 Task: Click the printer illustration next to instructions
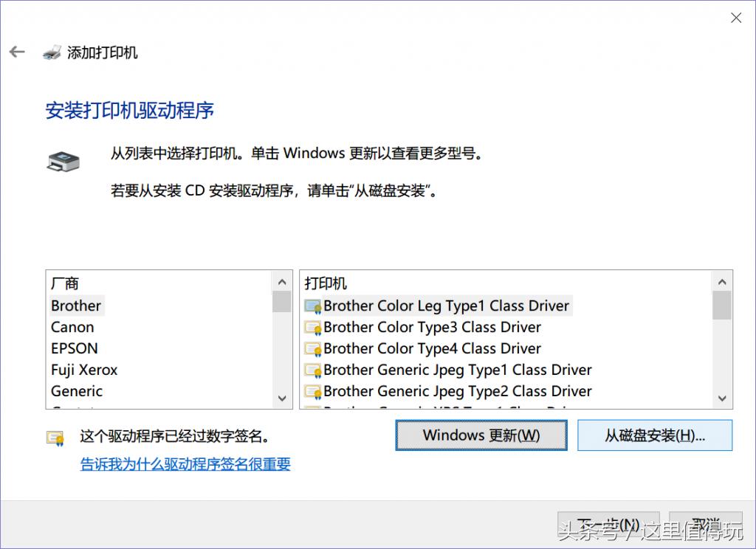[63, 161]
